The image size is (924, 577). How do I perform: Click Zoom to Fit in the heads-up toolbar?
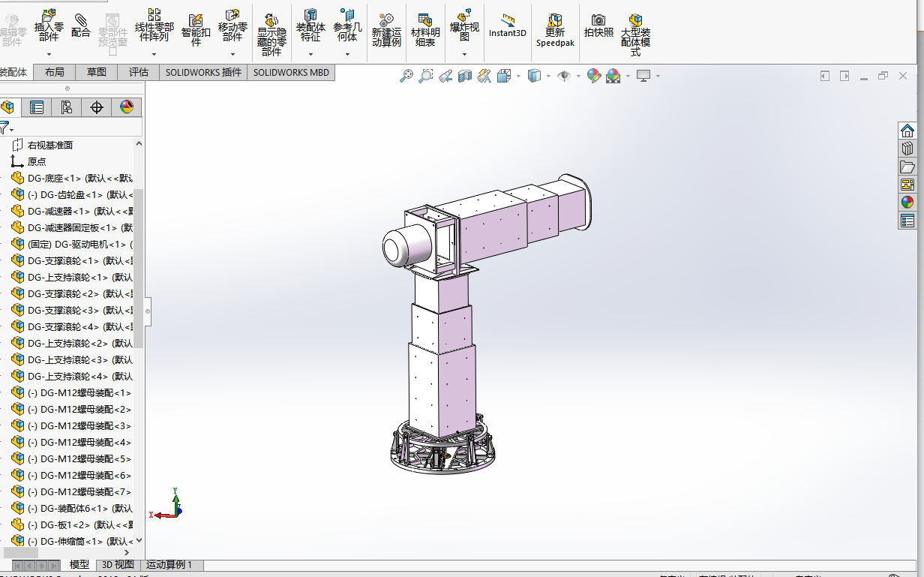pyautogui.click(x=408, y=75)
